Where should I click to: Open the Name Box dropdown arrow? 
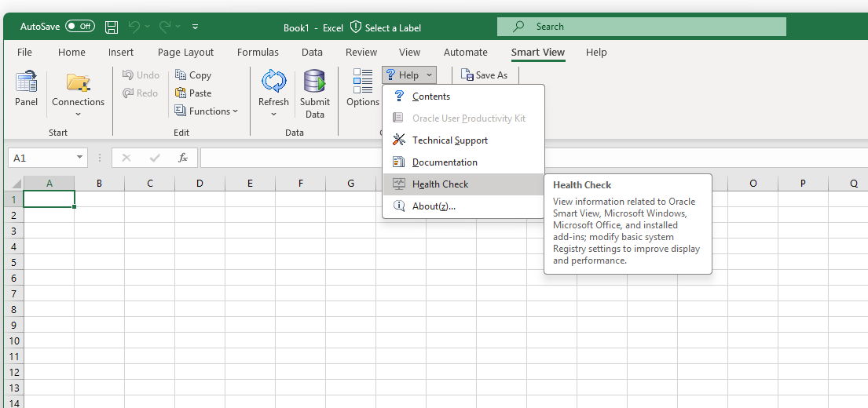tap(79, 158)
